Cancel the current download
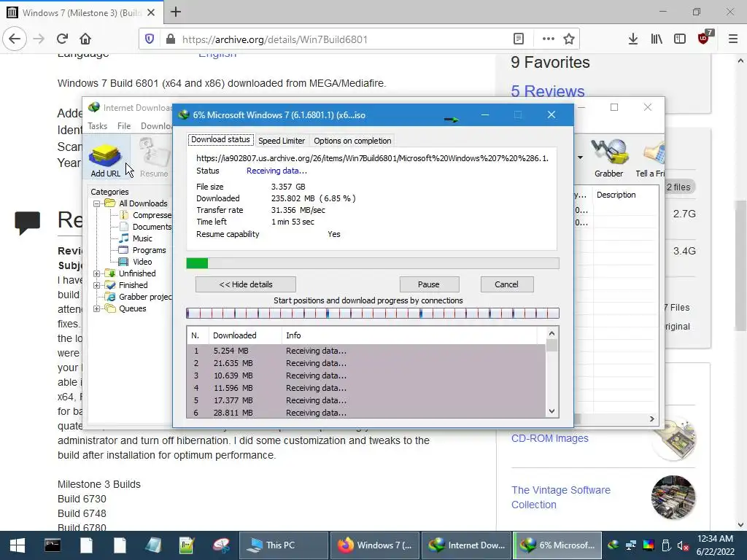This screenshot has width=747, height=560. [x=506, y=284]
